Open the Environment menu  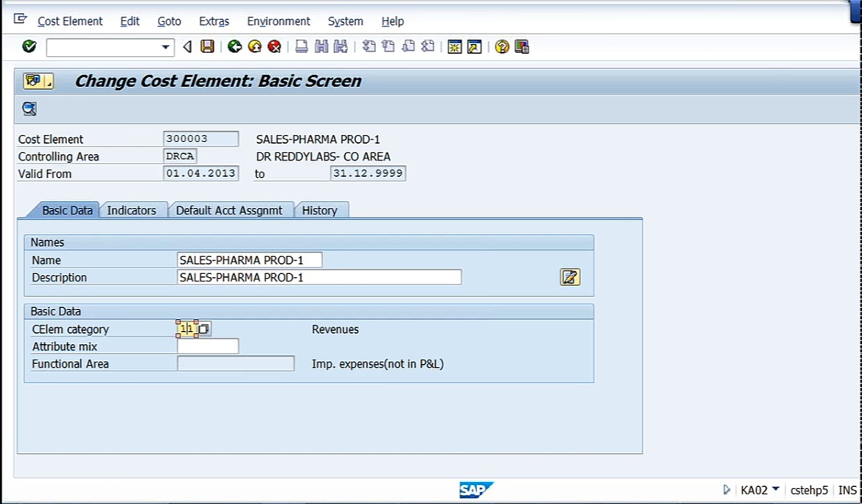click(279, 21)
